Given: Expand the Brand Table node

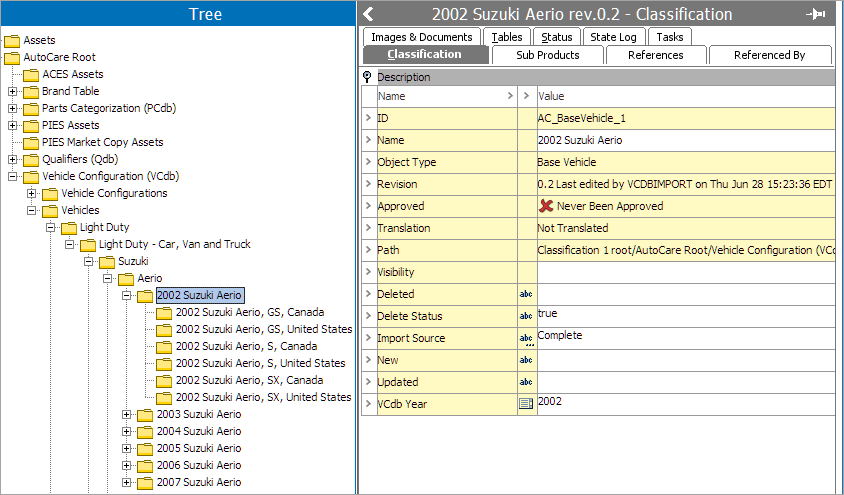Looking at the screenshot, I should (13, 91).
